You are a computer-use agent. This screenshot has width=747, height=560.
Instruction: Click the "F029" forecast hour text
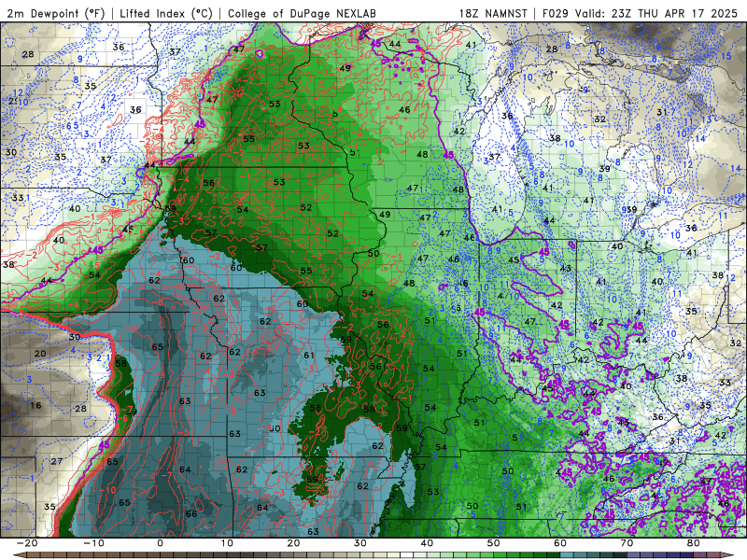point(556,13)
